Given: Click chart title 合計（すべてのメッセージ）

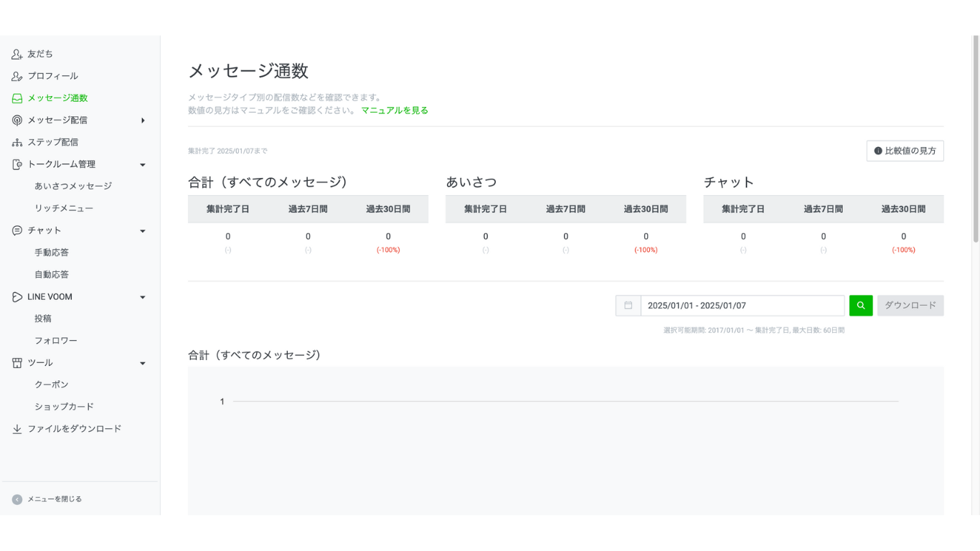Looking at the screenshot, I should pyautogui.click(x=255, y=355).
